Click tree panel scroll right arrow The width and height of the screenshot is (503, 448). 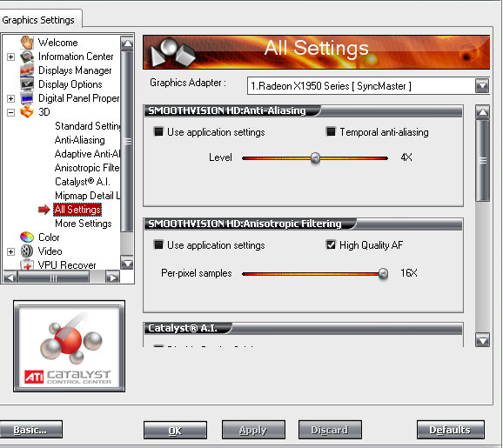112,277
